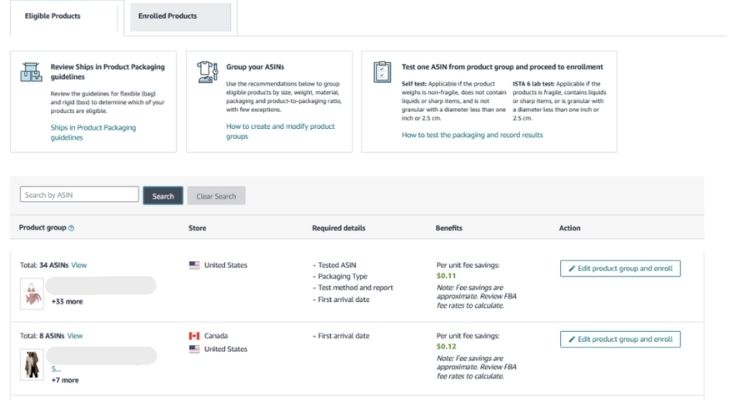Click the Packaging Type requirement text
This screenshot has width=750, height=400.
pyautogui.click(x=342, y=277)
